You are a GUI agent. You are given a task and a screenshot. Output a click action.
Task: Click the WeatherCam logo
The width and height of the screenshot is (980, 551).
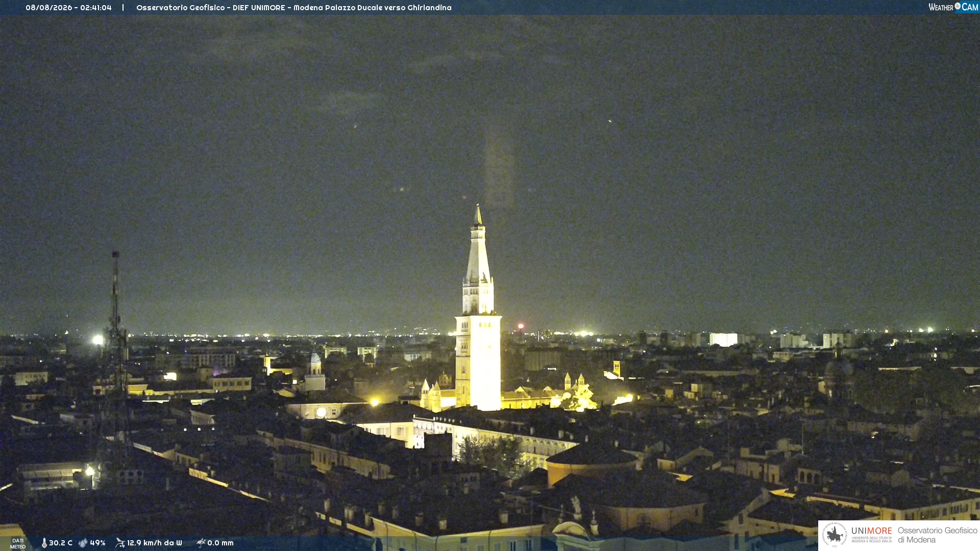[953, 7]
